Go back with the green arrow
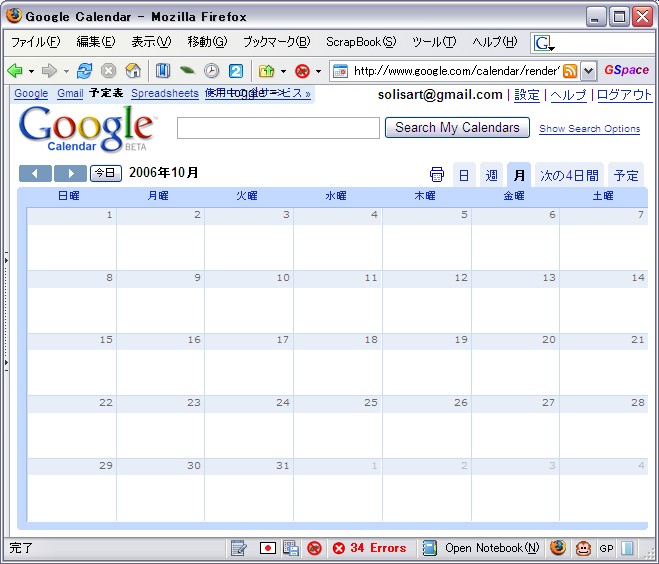 (15, 71)
